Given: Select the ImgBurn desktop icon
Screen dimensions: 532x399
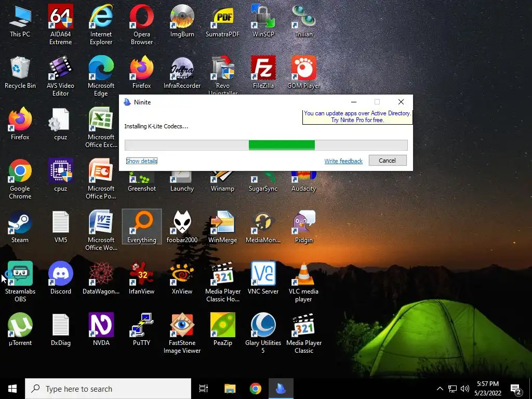Looking at the screenshot, I should (182, 21).
